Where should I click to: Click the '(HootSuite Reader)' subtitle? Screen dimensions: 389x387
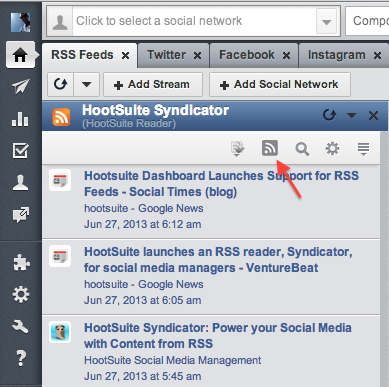(129, 124)
